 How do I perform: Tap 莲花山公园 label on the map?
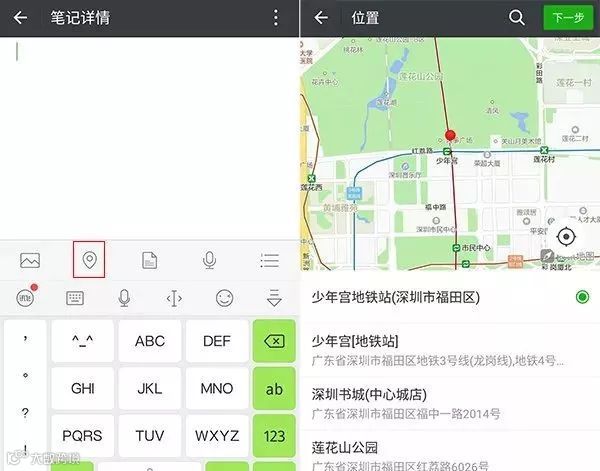point(421,77)
